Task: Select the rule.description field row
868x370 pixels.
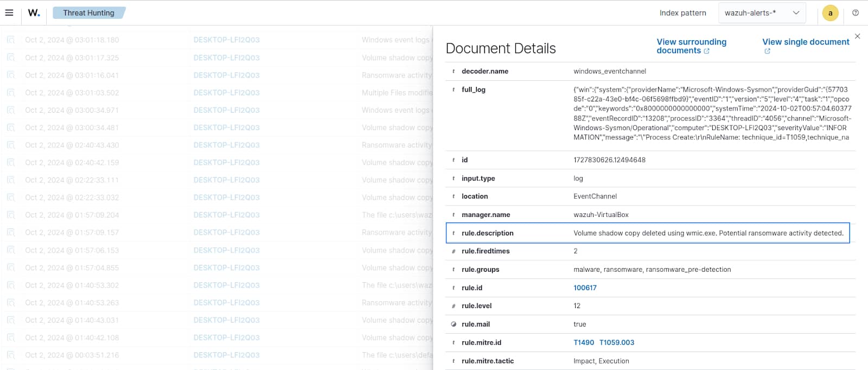Action: pos(648,233)
